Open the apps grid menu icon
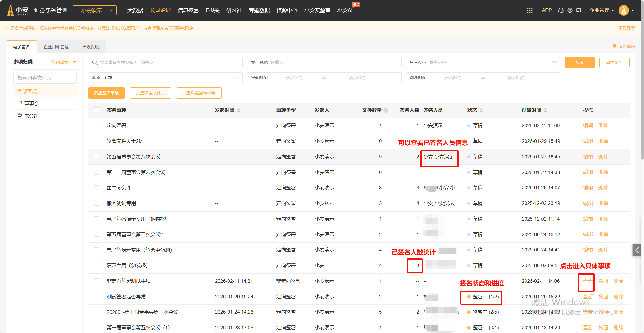Screen dimensions: 644x333 530,10
